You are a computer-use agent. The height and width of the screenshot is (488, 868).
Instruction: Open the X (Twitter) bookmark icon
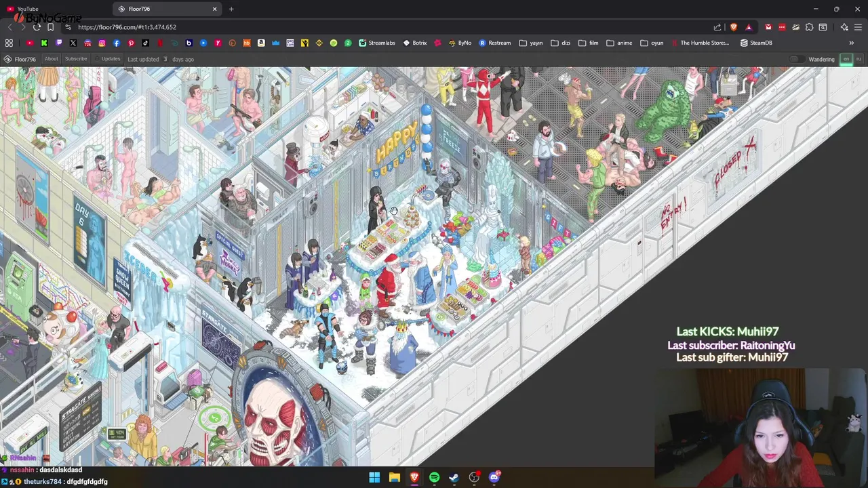(73, 43)
